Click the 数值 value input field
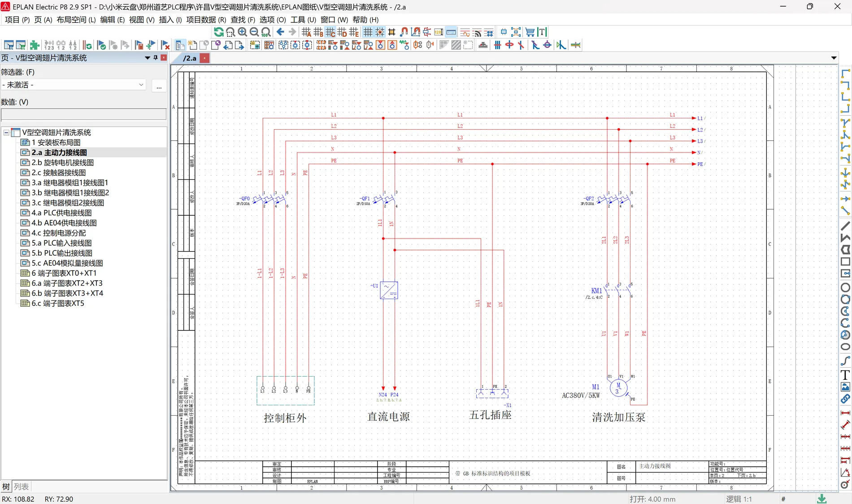The width and height of the screenshot is (852, 504). pyautogui.click(x=84, y=114)
